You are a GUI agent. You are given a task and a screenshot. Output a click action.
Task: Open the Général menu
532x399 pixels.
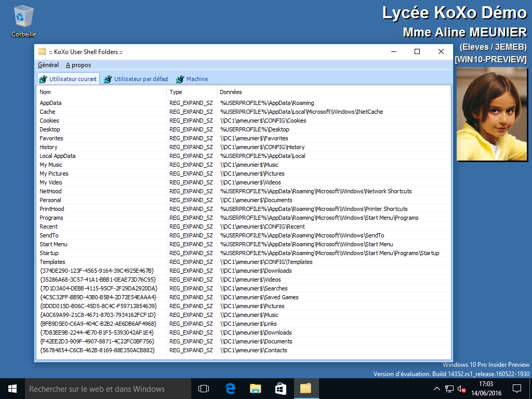pos(48,65)
